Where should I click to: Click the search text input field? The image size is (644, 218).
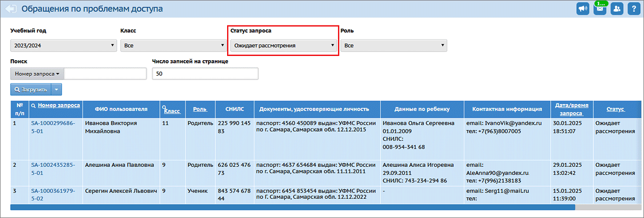(105, 74)
